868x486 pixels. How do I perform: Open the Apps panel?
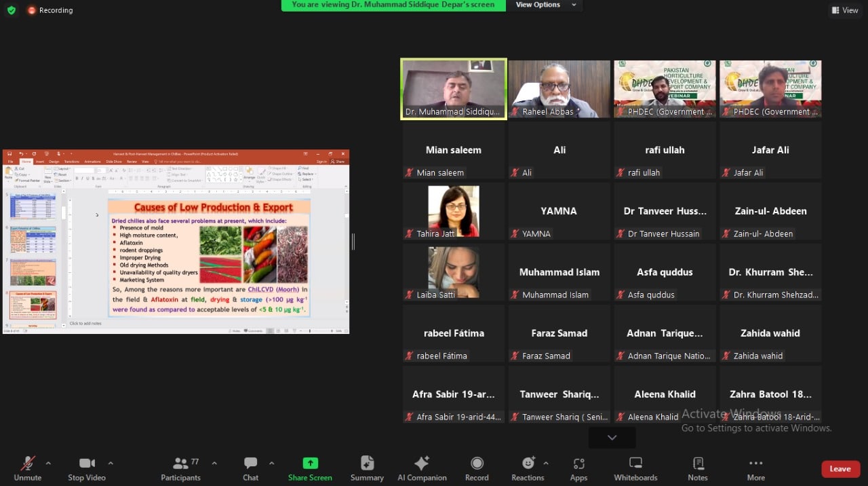point(578,468)
